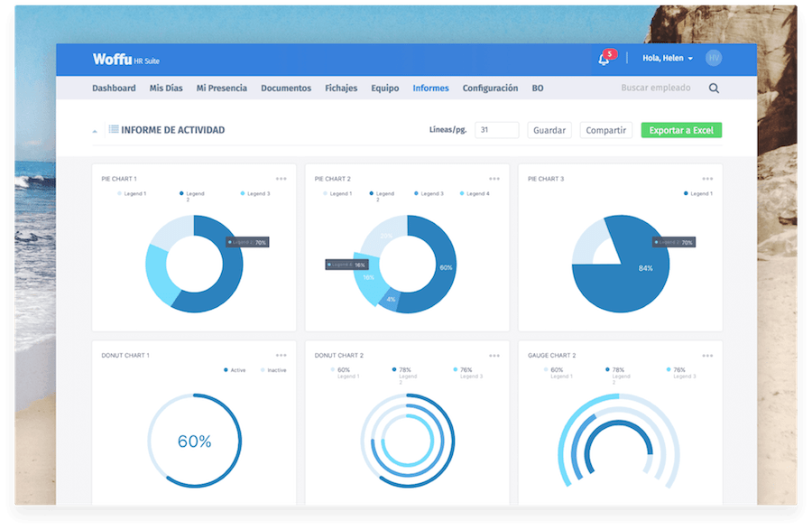Open the BO tab

click(x=538, y=88)
